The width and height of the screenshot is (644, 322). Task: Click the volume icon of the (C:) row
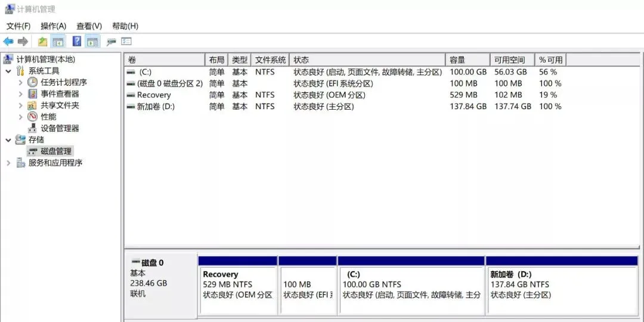pos(131,72)
